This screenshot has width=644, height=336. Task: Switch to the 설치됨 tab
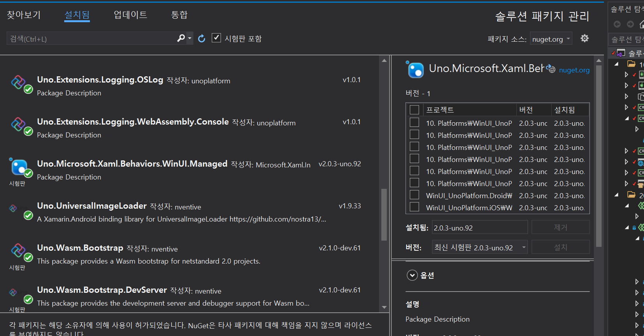(77, 15)
